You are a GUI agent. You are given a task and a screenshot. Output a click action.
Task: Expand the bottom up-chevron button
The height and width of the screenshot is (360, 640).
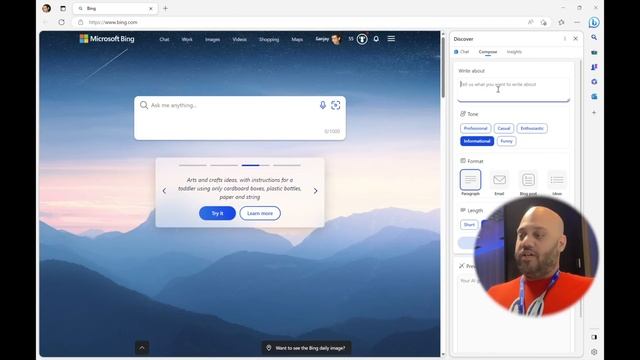pos(142,348)
